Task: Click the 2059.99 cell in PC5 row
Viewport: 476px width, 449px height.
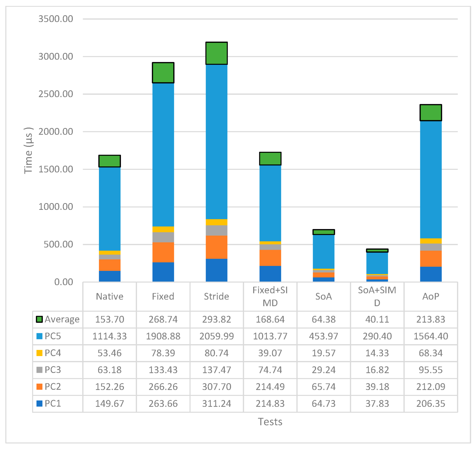Action: click(x=217, y=336)
